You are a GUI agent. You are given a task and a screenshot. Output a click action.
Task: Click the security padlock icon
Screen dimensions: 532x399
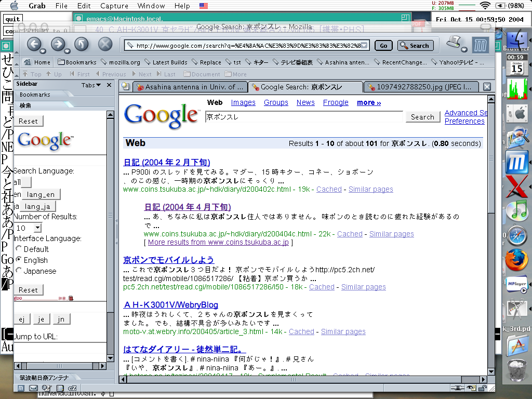[482, 388]
